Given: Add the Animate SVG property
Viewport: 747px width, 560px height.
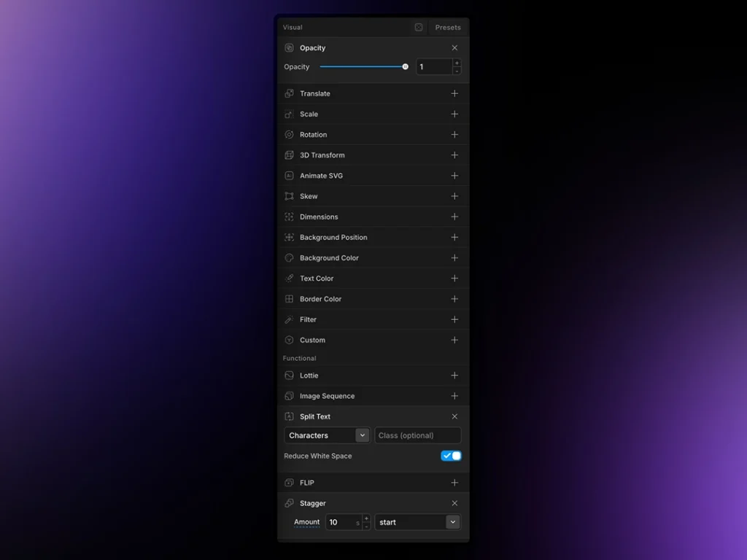Looking at the screenshot, I should tap(454, 176).
